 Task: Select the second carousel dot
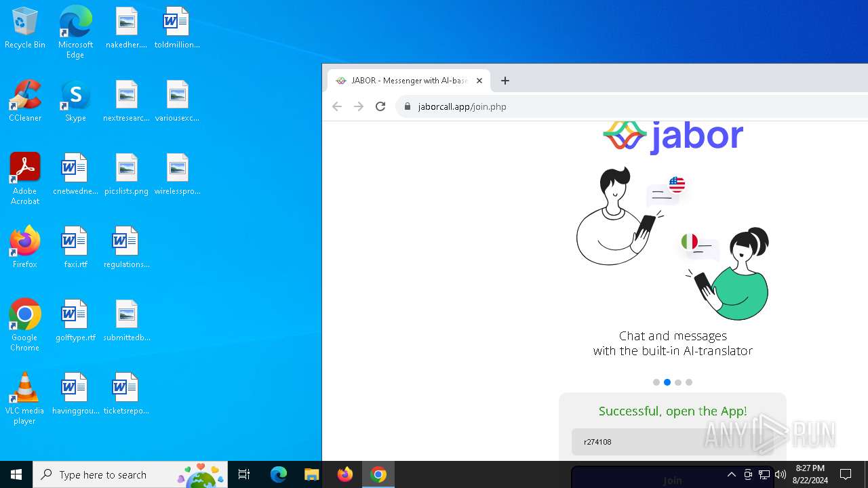point(667,382)
